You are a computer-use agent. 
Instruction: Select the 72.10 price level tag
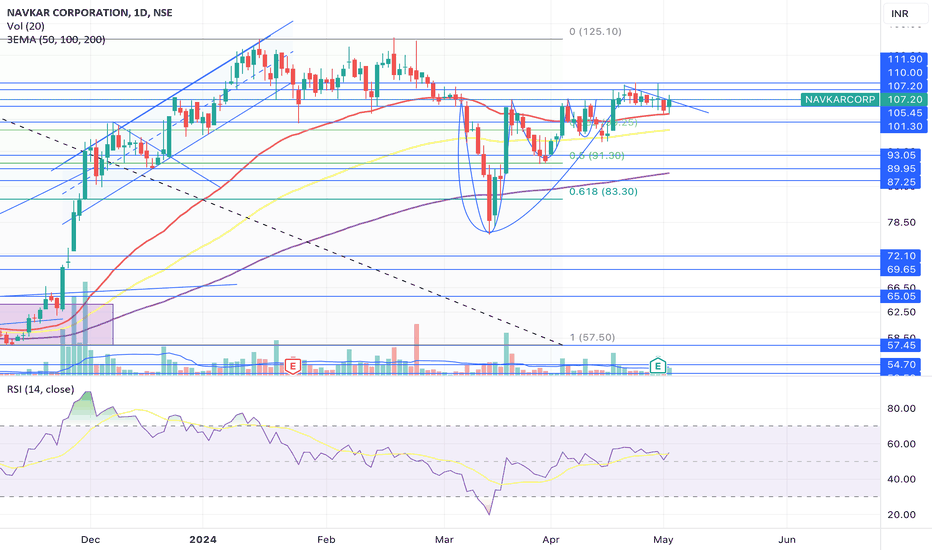901,256
